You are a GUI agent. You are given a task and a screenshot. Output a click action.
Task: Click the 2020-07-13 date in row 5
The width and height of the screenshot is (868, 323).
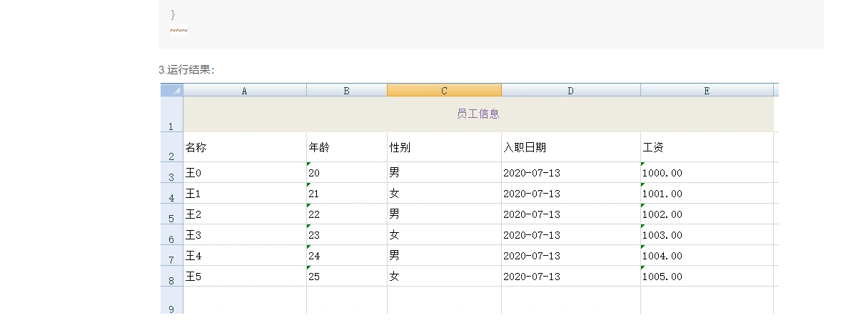(x=532, y=214)
